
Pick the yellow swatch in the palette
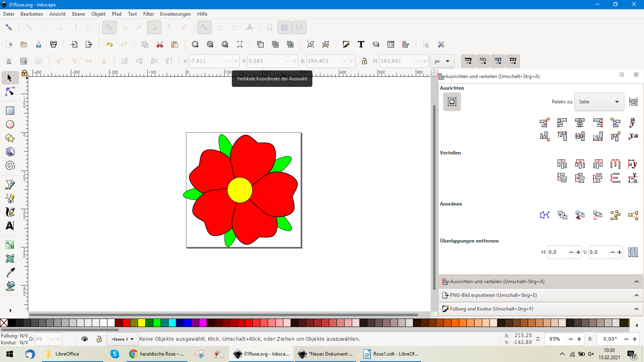coord(142,323)
